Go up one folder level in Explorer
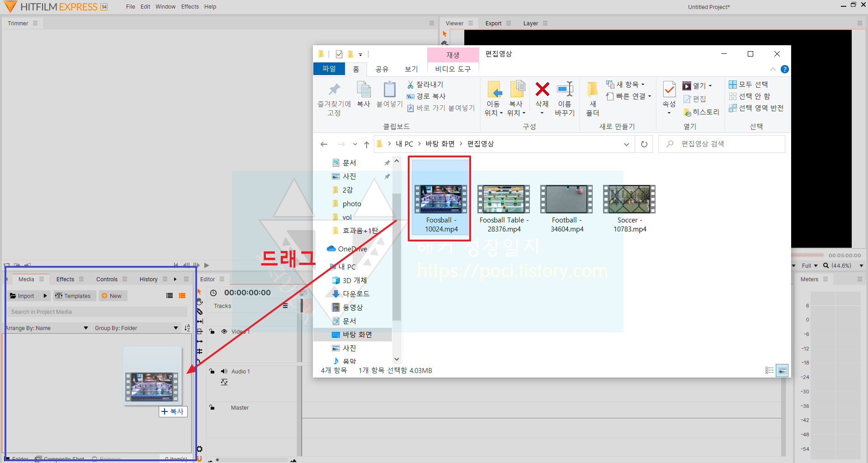The image size is (868, 463). 367,144
